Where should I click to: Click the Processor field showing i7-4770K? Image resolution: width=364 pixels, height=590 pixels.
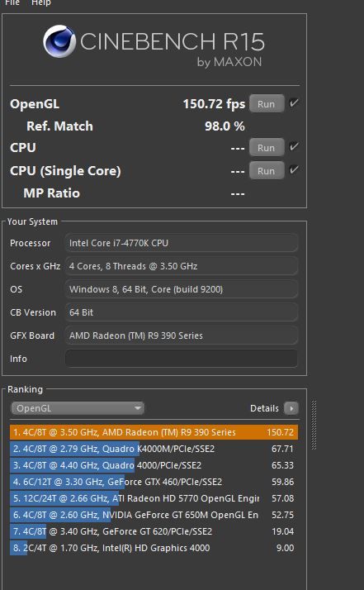(182, 243)
